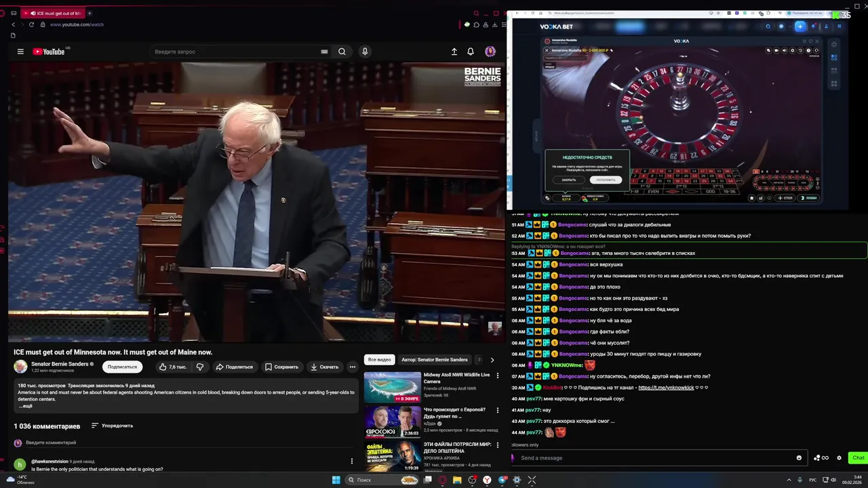
Task: Click green Chat send button
Action: tap(858, 457)
